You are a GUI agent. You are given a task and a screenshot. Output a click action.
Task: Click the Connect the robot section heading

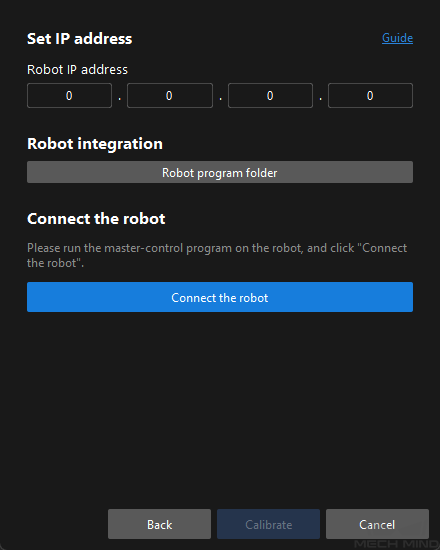tap(96, 219)
